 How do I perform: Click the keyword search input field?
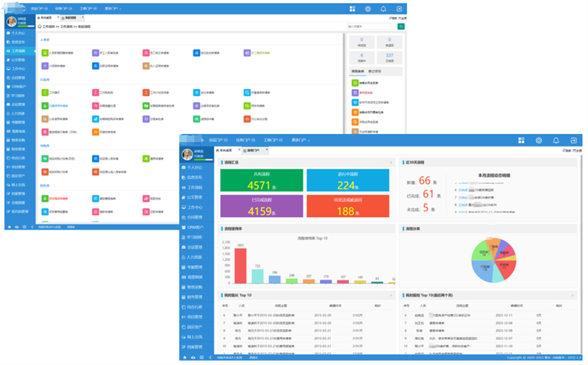[372, 26]
